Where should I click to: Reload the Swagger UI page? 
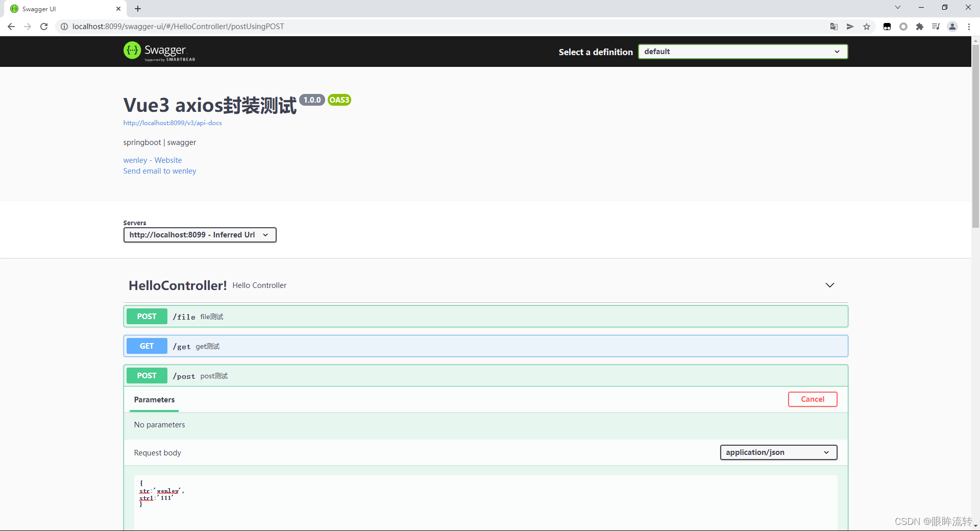click(x=44, y=27)
